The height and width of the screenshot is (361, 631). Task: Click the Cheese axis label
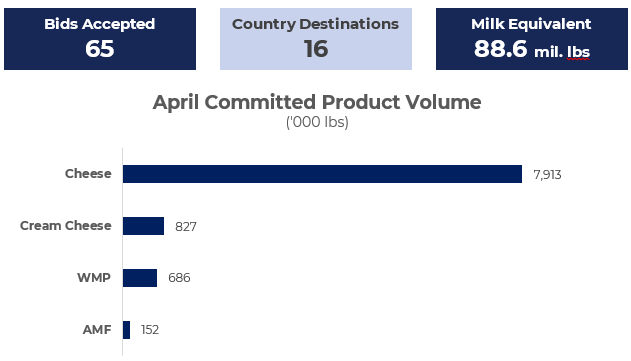(x=88, y=173)
